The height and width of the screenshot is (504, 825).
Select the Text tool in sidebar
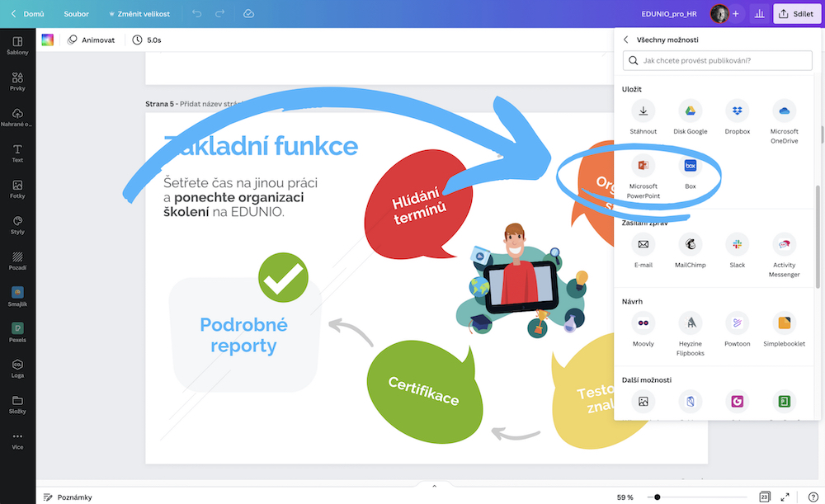tap(17, 153)
